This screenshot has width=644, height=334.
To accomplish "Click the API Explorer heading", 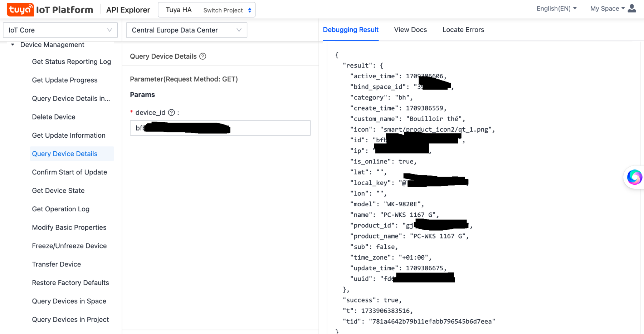I will coord(128,10).
